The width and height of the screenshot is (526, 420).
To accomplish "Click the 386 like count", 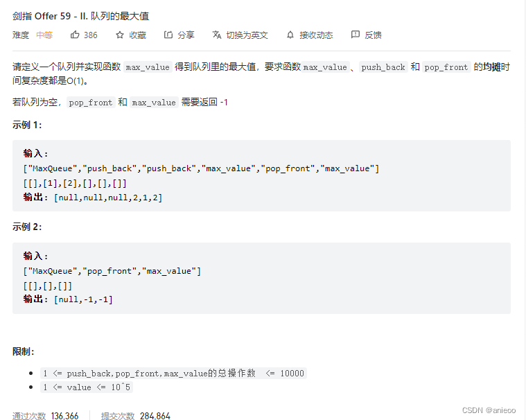I will coord(90,35).
